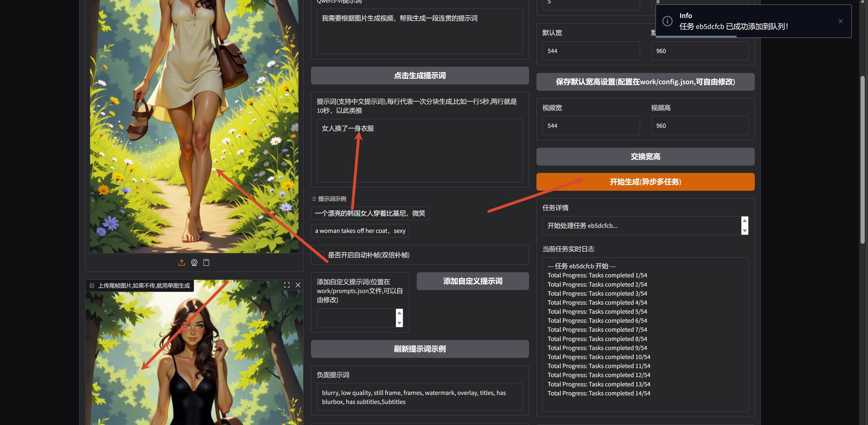Screen dimensions: 868x425
Task: Click the upload file icon below the image
Action: tap(182, 263)
